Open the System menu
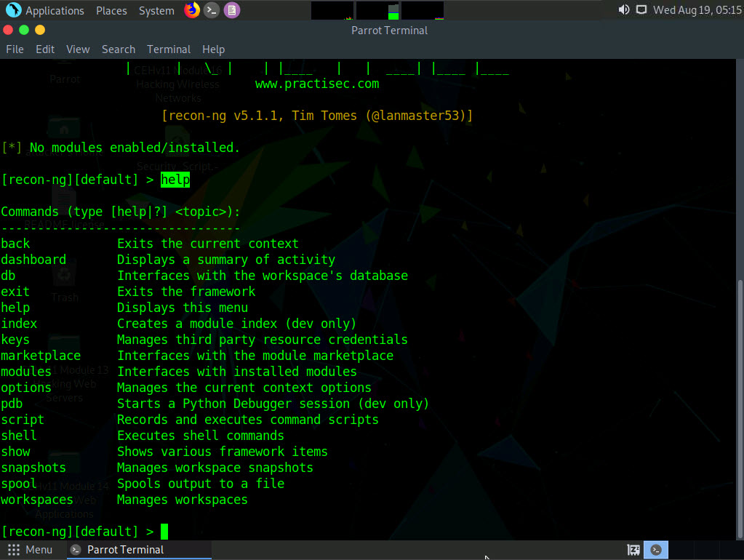Screen dimensions: 744x560 [156, 10]
